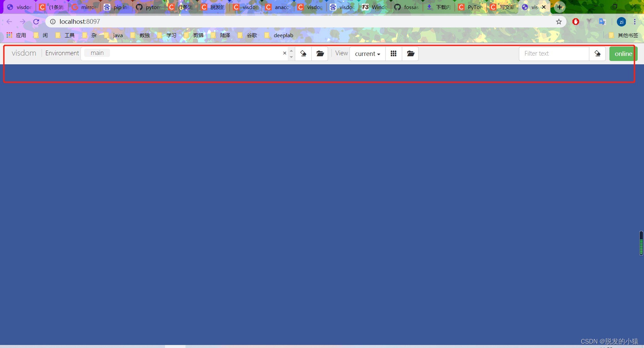Open the 其他书签 bookmarks folder
The image size is (644, 348).
(x=624, y=35)
